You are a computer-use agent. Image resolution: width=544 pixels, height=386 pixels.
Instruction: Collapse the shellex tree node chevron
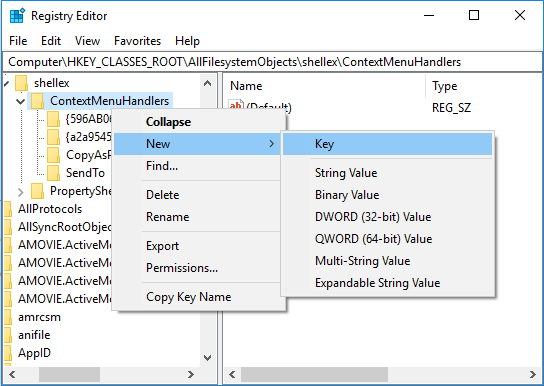click(7, 83)
